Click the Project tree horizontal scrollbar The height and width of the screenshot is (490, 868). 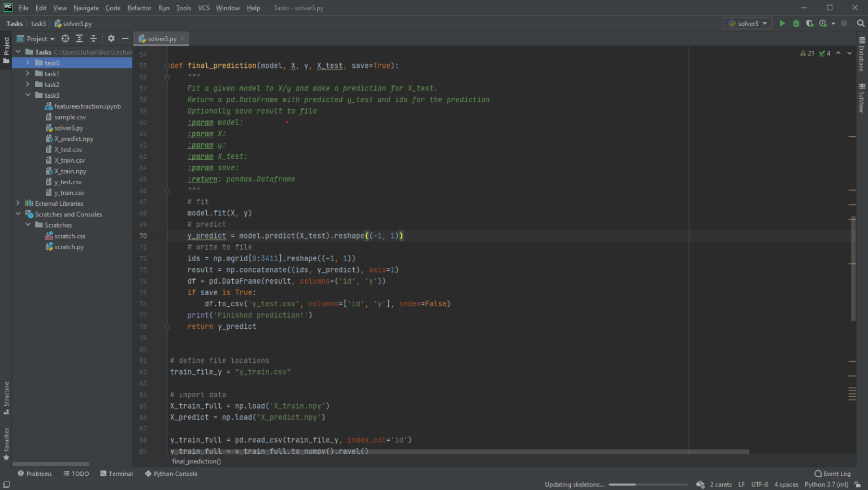(51, 464)
